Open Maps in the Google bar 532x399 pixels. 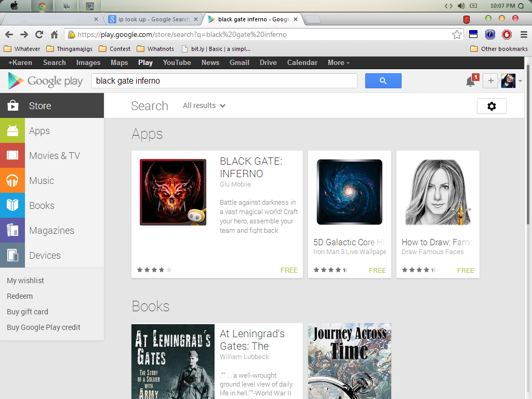click(x=119, y=62)
